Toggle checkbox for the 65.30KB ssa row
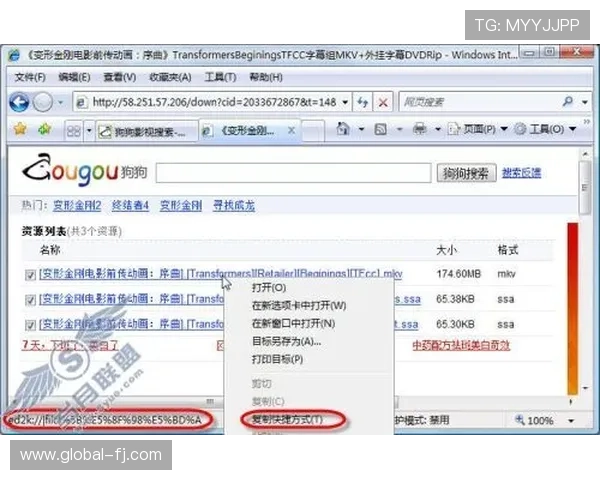The width and height of the screenshot is (600, 480). 30,325
